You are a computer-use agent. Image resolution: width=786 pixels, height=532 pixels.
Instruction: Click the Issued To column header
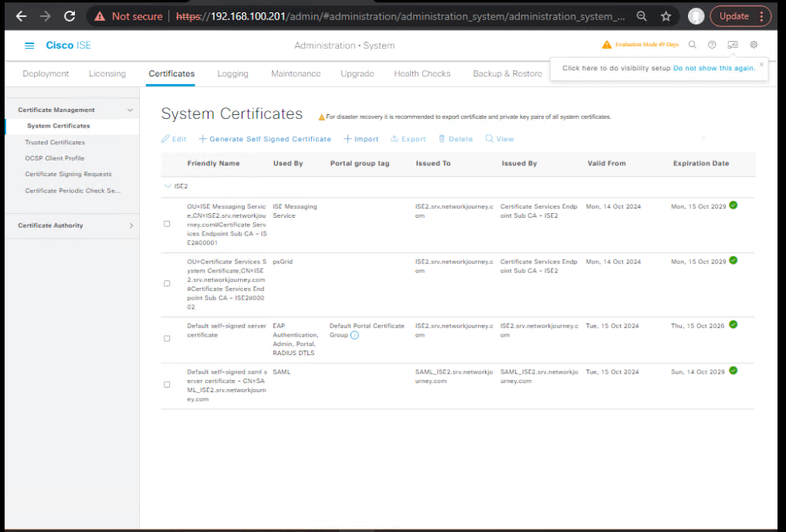coord(433,164)
